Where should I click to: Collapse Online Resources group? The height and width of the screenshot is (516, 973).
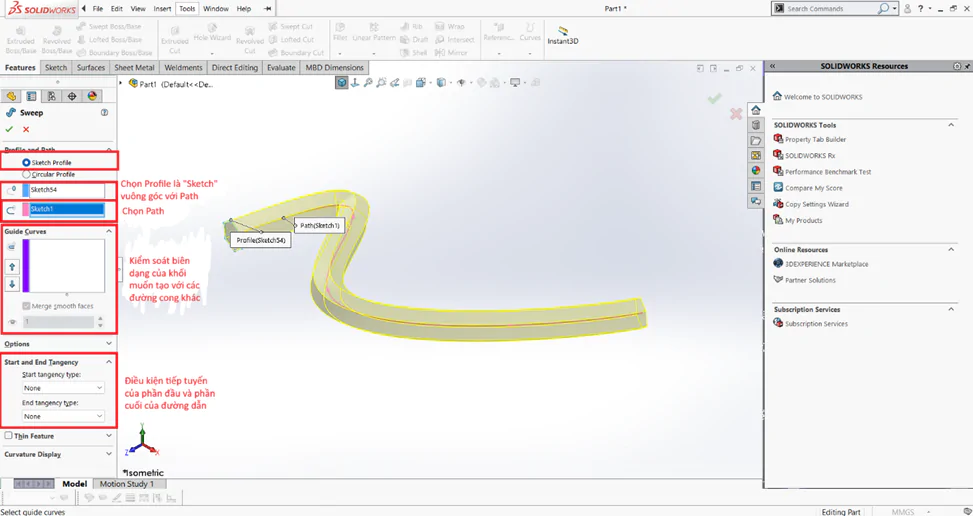[x=951, y=249]
